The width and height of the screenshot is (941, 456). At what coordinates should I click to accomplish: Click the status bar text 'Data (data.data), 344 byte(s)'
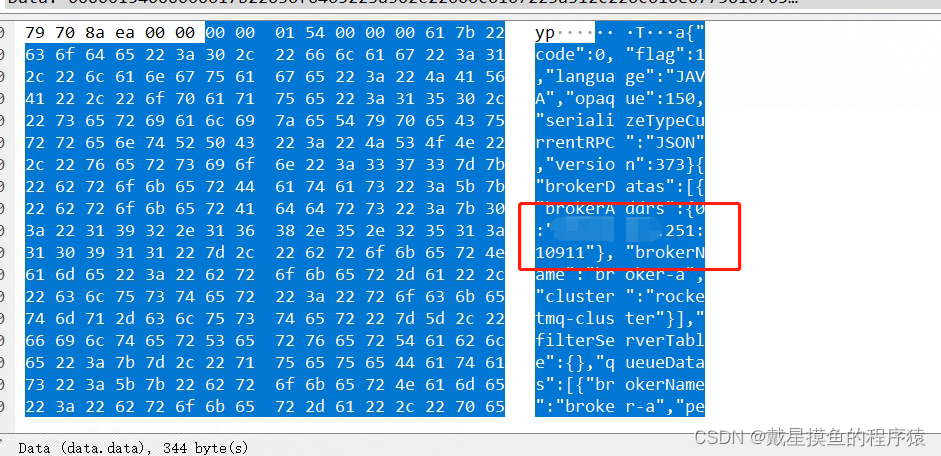point(133,448)
